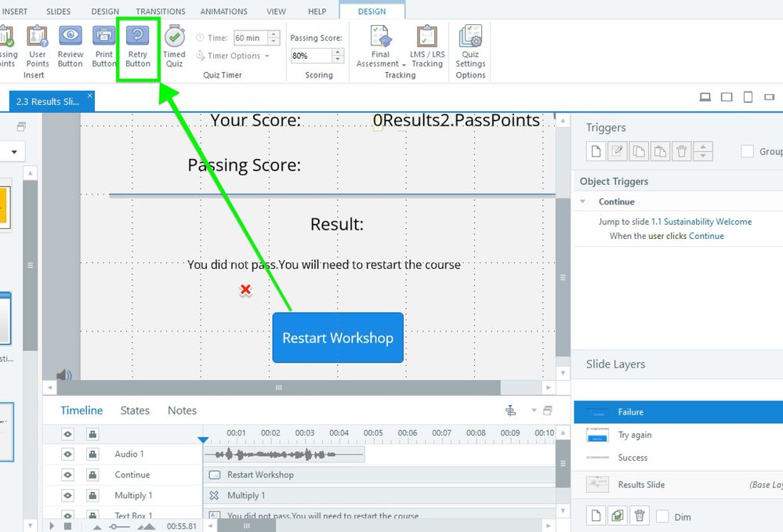Click the timeline zoom slider

click(115, 527)
